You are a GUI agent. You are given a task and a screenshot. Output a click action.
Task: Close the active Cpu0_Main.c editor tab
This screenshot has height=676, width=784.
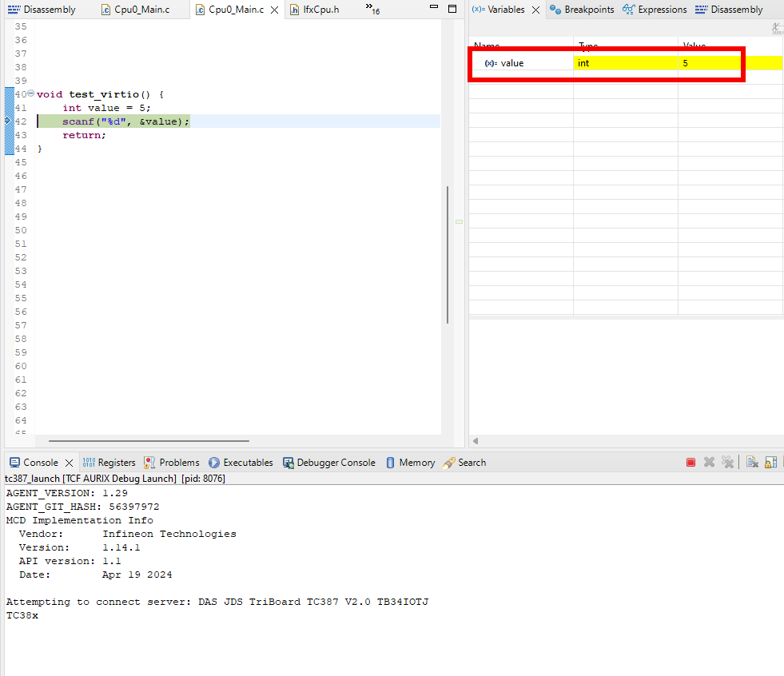point(274,10)
